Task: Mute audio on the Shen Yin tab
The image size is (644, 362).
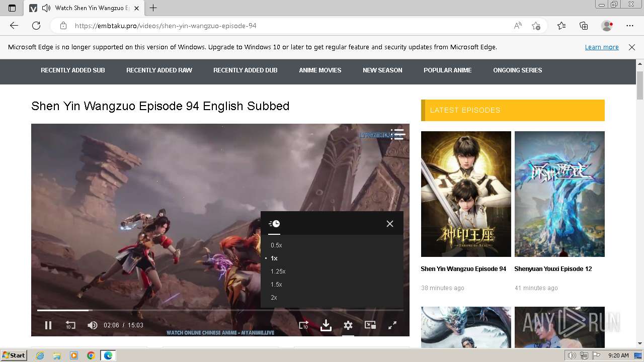Action: pos(46,8)
